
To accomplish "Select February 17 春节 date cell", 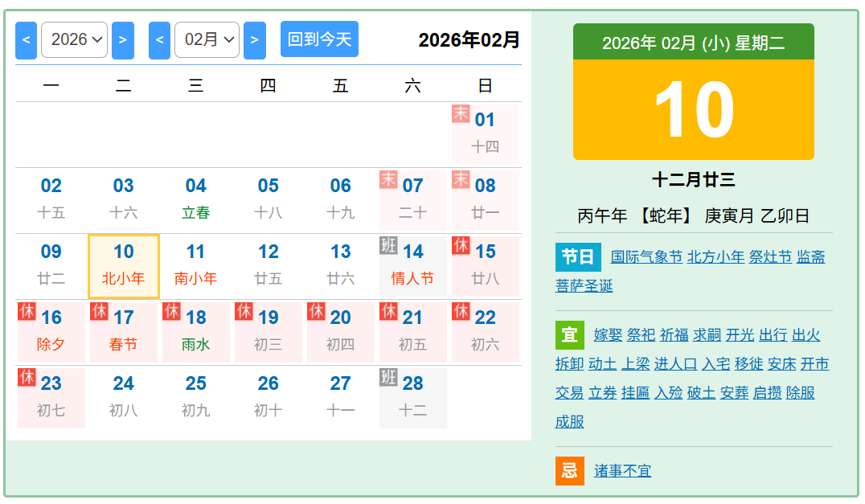I will click(124, 330).
